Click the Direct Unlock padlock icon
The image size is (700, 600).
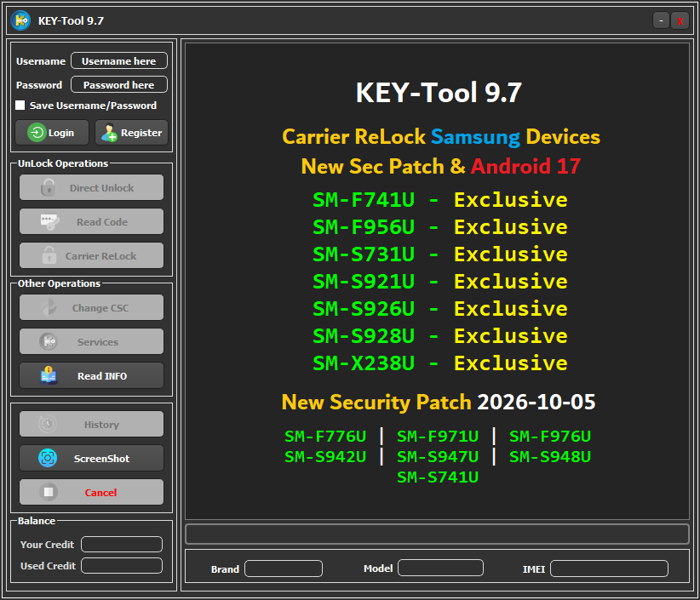[x=49, y=187]
